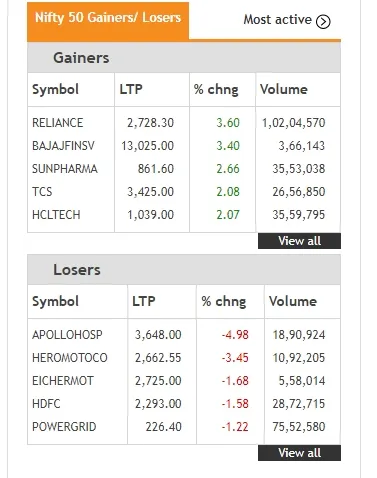Click View all under Gainers table
The height and width of the screenshot is (478, 377).
[x=299, y=241]
